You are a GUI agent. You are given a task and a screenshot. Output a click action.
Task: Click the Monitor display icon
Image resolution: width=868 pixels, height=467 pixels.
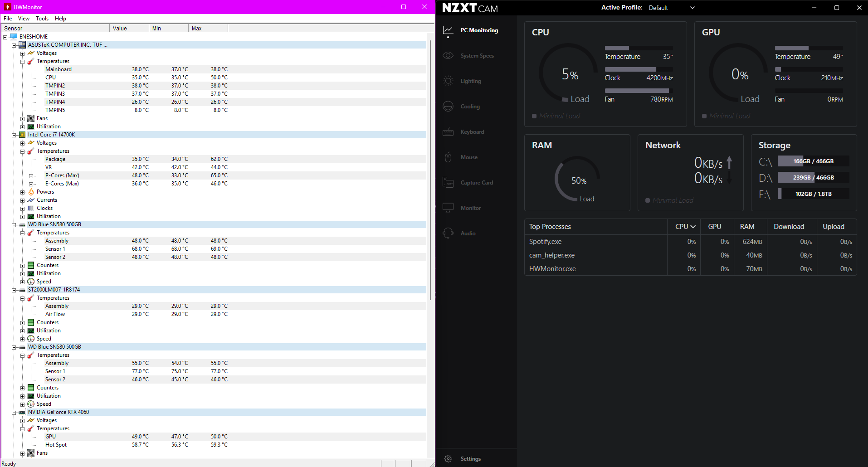pyautogui.click(x=448, y=208)
